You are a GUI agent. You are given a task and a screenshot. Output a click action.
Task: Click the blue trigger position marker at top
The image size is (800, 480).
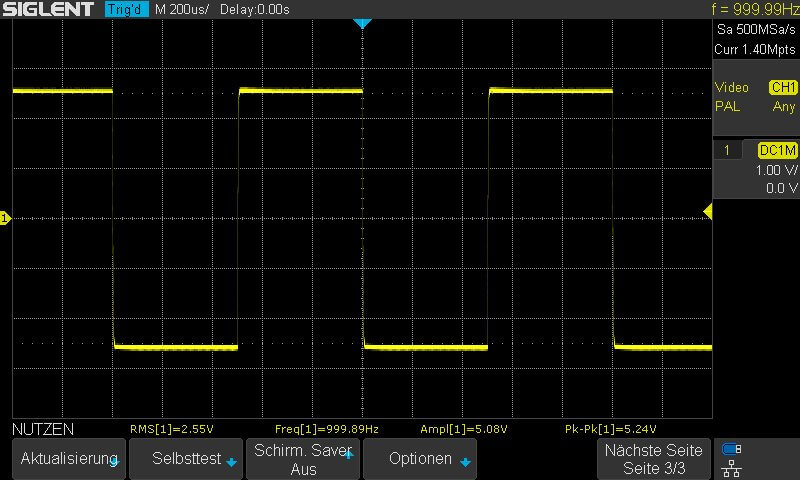click(x=363, y=23)
